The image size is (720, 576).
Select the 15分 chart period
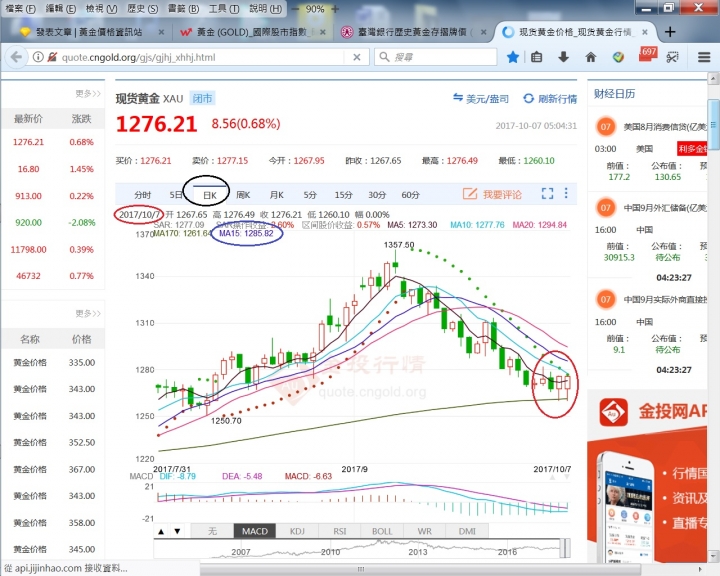(x=343, y=195)
